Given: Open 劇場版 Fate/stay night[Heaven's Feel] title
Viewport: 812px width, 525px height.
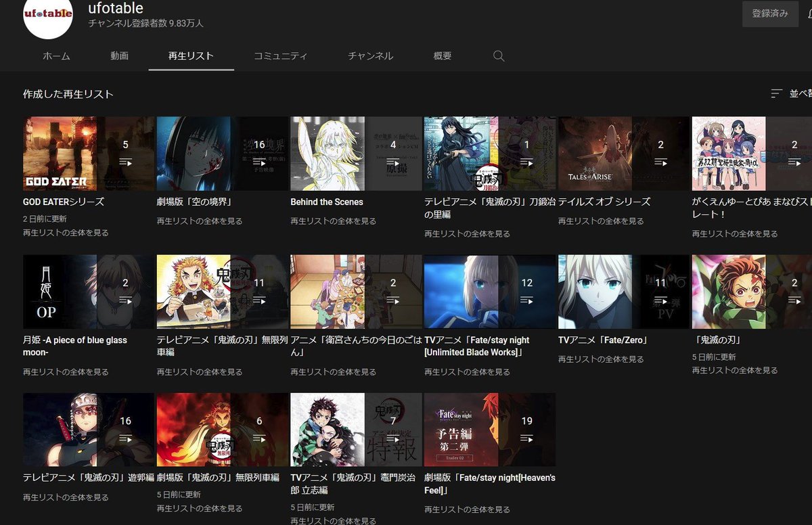Looking at the screenshot, I should point(490,484).
